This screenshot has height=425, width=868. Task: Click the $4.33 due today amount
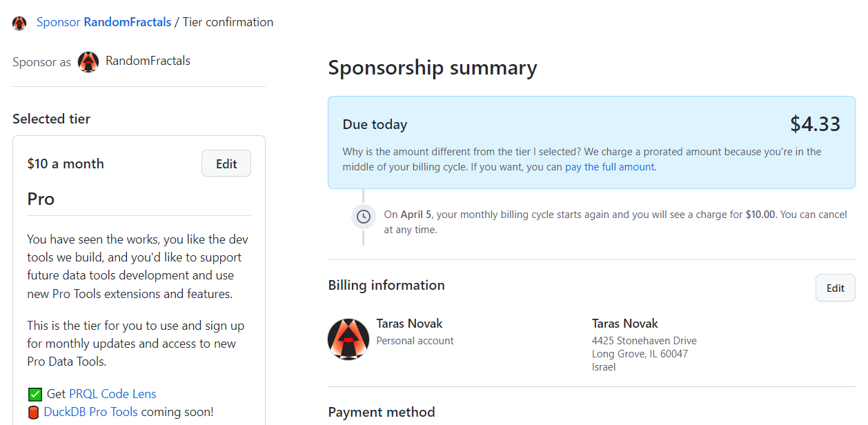(815, 124)
